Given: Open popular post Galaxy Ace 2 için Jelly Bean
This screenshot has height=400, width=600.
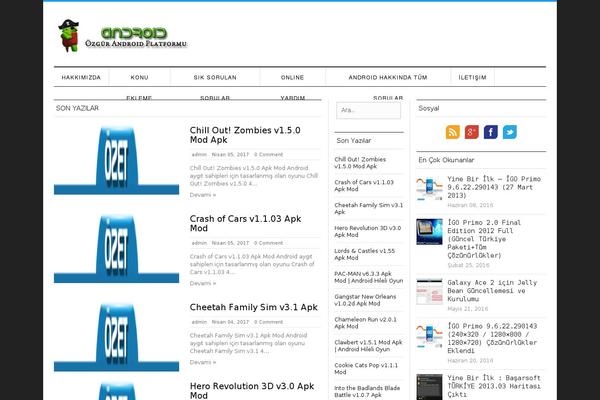Looking at the screenshot, I should pyautogui.click(x=492, y=291).
